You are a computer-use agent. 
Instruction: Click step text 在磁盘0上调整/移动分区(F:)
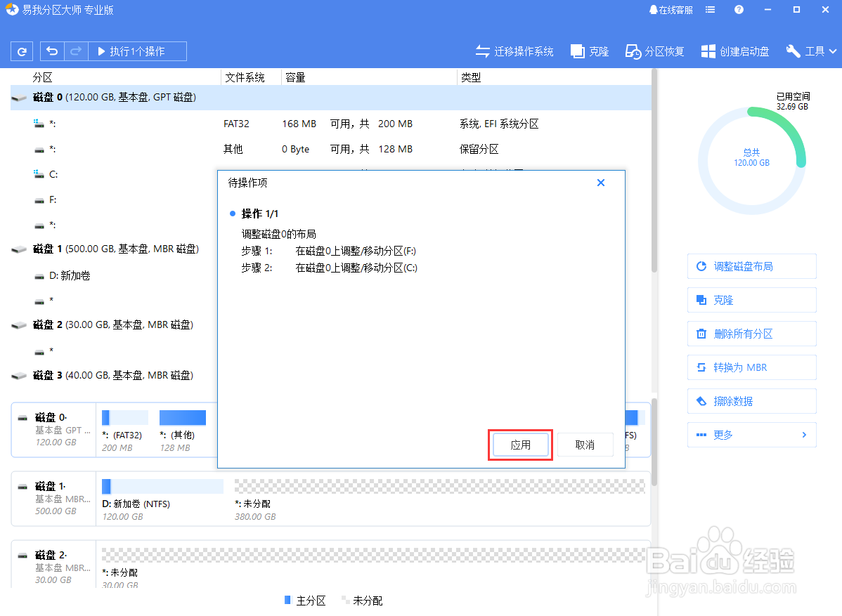[356, 251]
